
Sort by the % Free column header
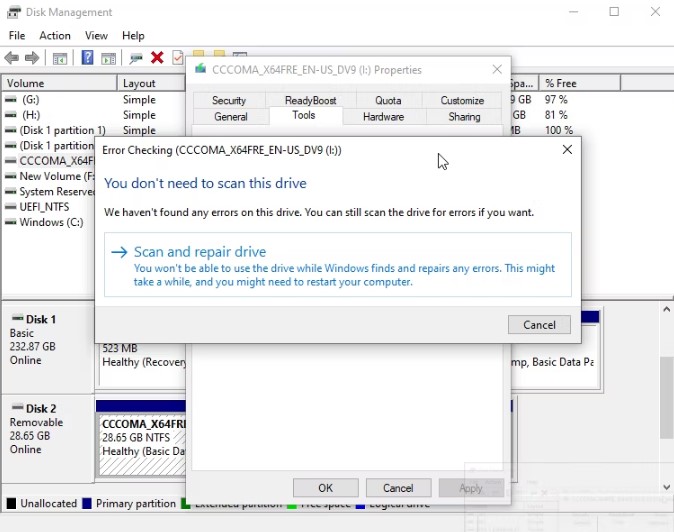pos(579,83)
